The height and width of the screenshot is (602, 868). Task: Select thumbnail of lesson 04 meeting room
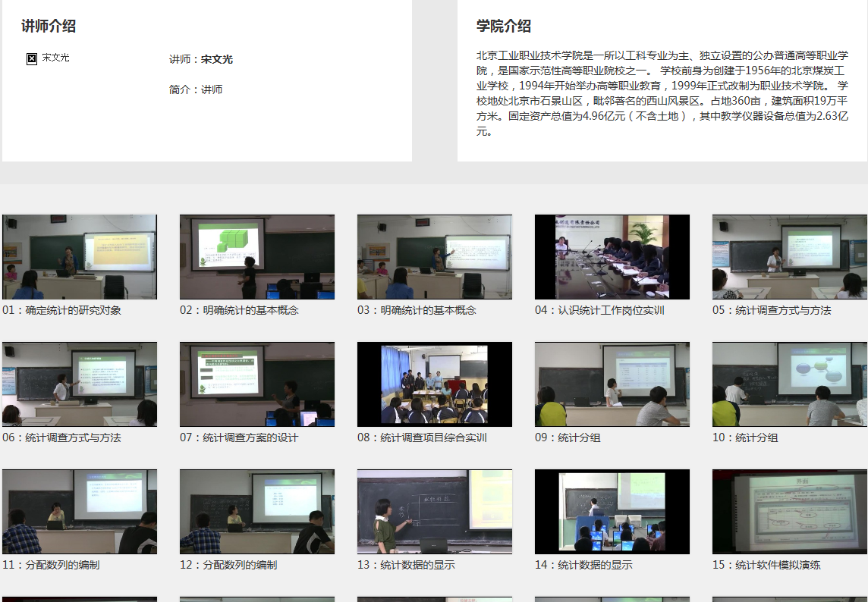point(612,256)
